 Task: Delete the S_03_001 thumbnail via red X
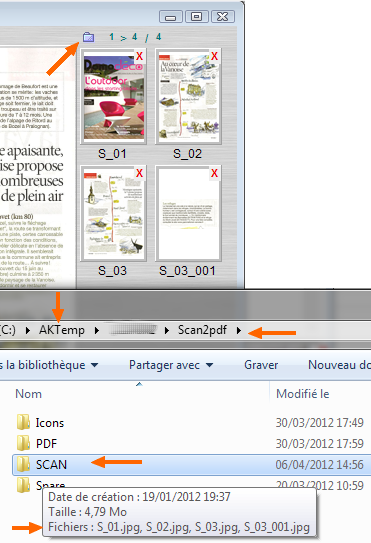point(214,173)
